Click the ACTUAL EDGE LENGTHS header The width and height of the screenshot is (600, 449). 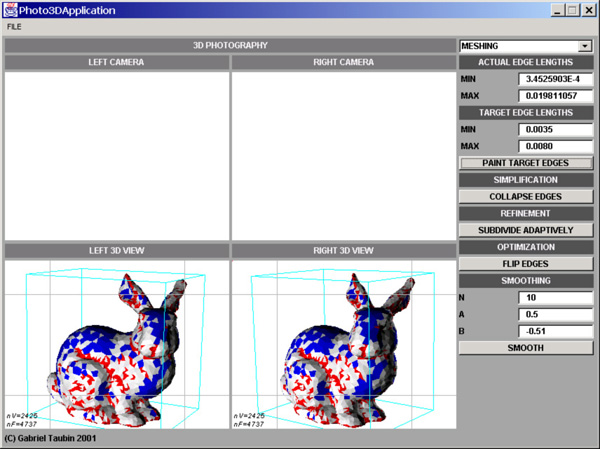click(x=526, y=62)
